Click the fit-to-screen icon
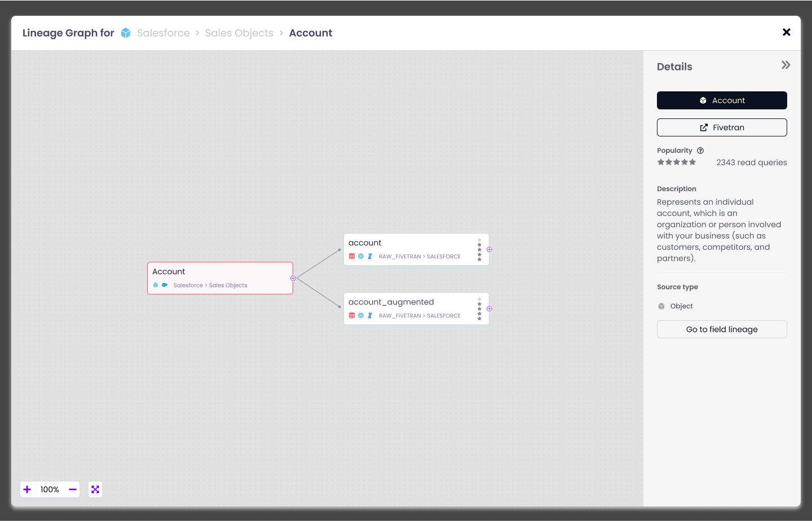Viewport: 812px width, 521px height. tap(95, 489)
